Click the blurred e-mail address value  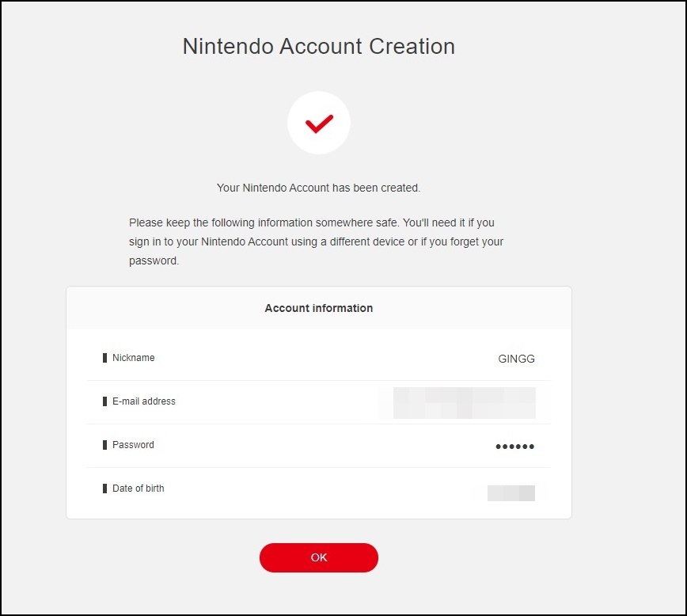click(x=464, y=402)
